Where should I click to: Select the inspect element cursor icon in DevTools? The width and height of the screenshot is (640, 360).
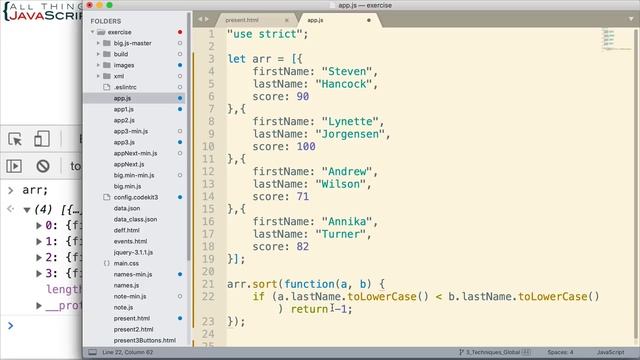click(15, 139)
